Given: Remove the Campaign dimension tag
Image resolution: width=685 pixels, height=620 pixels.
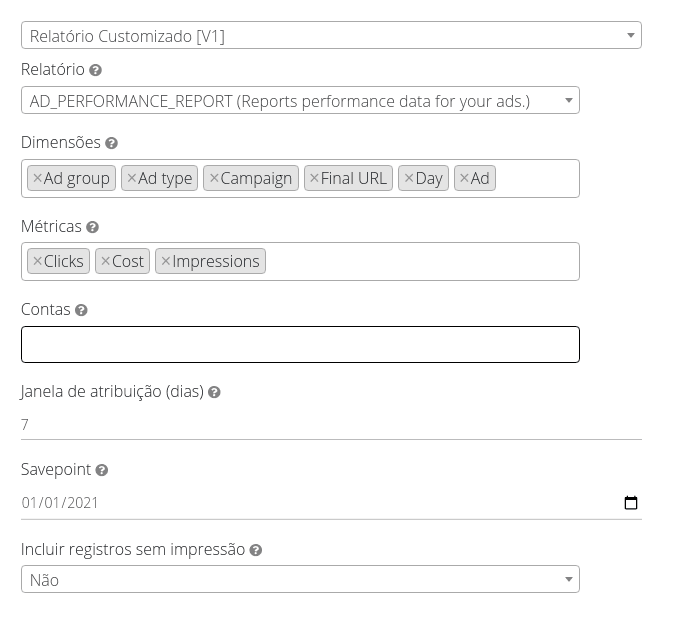Looking at the screenshot, I should 214,178.
